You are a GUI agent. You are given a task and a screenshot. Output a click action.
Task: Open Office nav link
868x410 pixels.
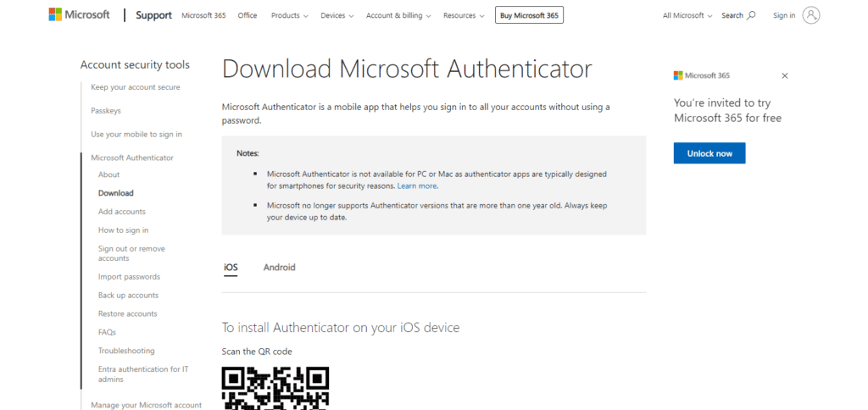click(248, 15)
